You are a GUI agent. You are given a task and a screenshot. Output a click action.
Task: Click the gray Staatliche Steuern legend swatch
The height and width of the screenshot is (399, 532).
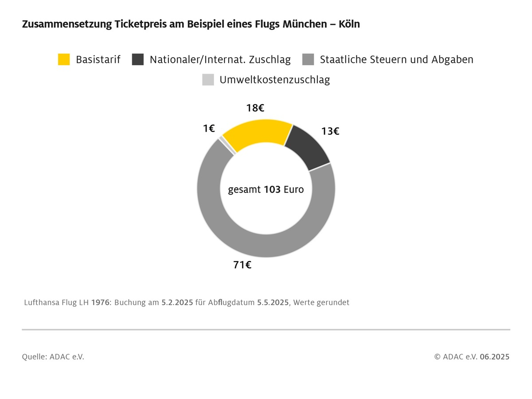(x=308, y=59)
